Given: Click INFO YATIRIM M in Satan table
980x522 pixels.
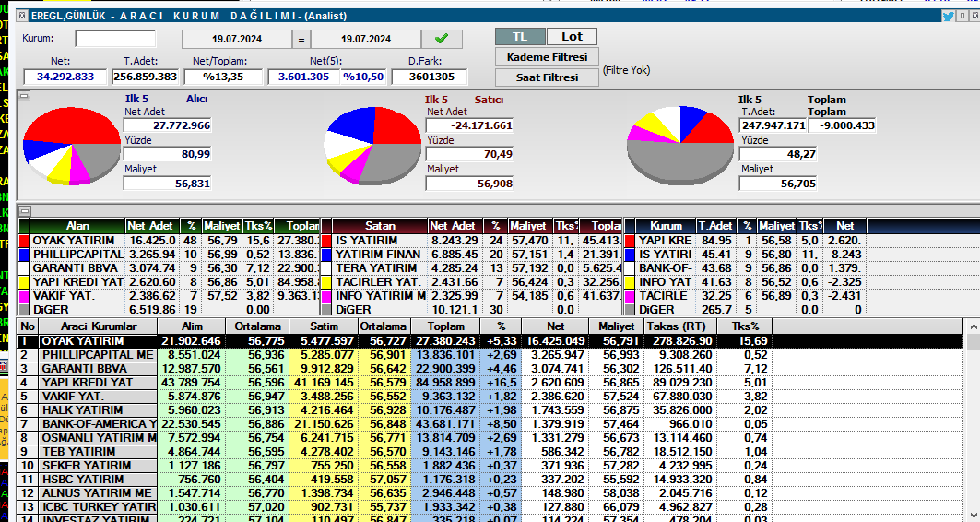Looking at the screenshot, I should (381, 296).
